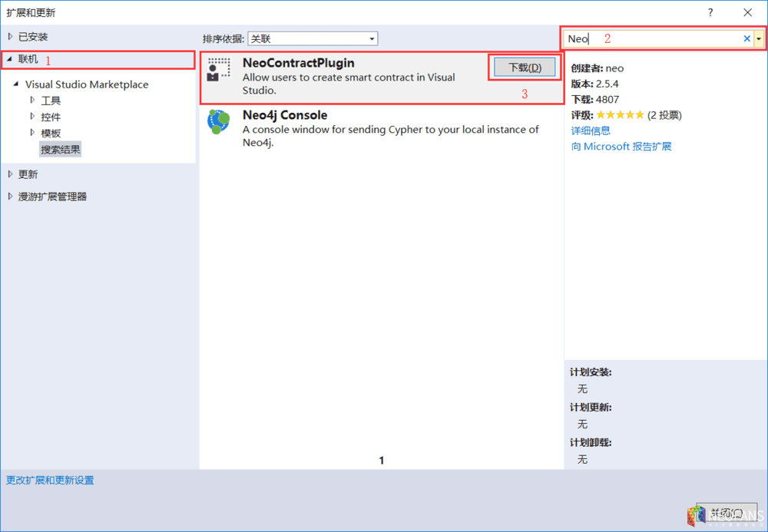The image size is (768, 532).
Task: Click the 计划卸载 label
Action: 591,443
